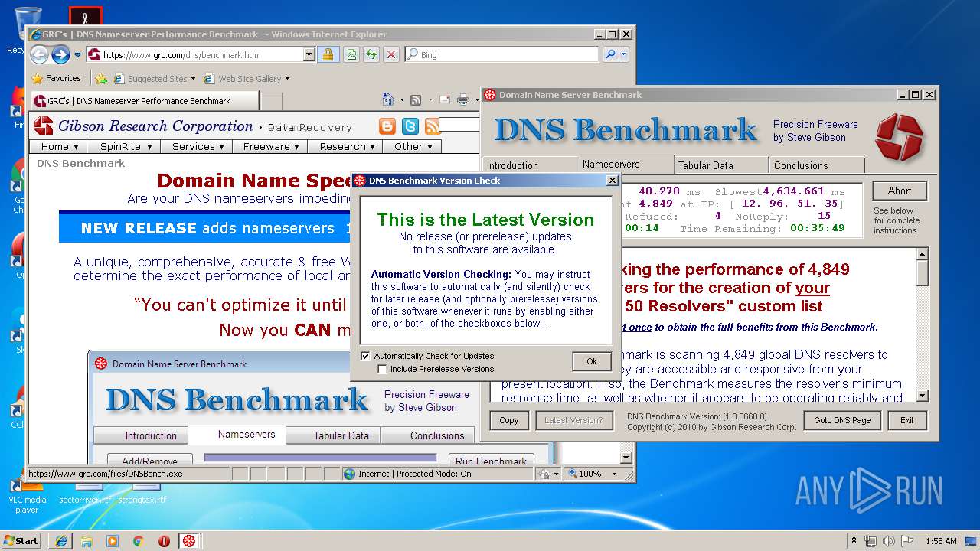
Task: Click the IE forward arrow button
Action: point(60,54)
